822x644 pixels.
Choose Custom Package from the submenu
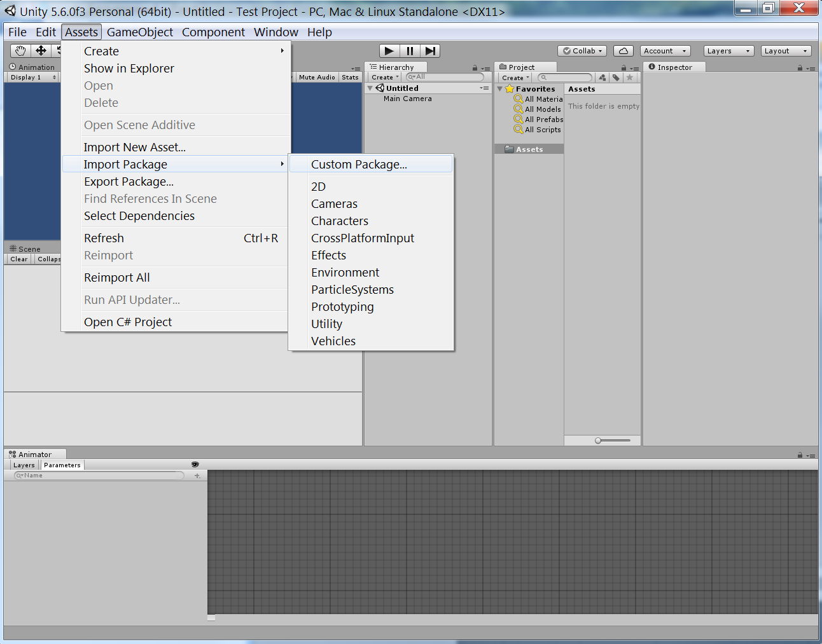(371, 164)
